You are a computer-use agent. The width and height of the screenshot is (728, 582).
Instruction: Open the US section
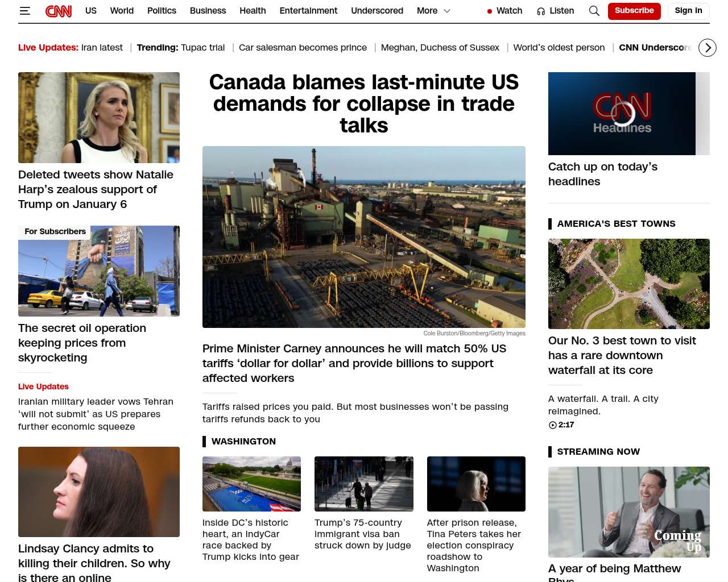coord(91,11)
